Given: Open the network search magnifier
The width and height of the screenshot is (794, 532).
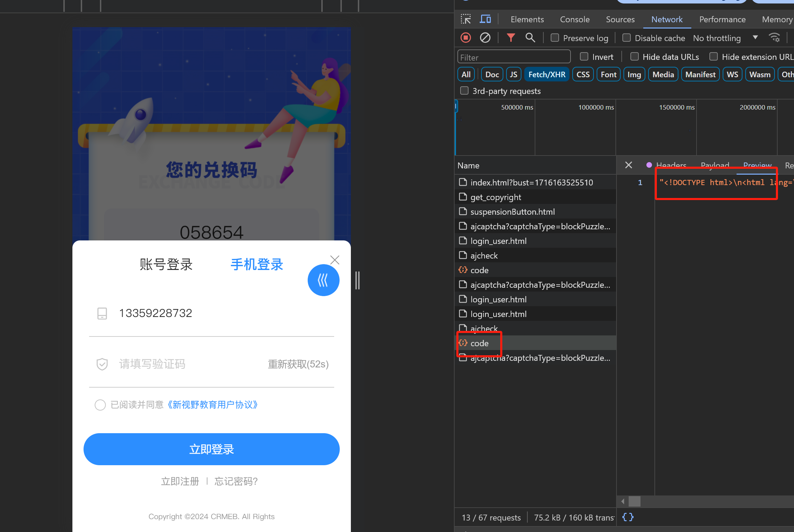Looking at the screenshot, I should [530, 38].
